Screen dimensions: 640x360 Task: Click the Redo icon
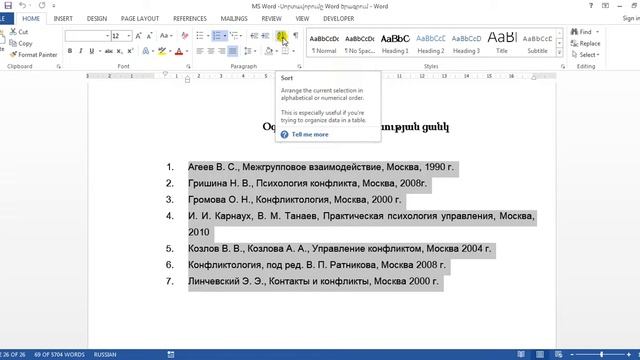(x=42, y=6)
